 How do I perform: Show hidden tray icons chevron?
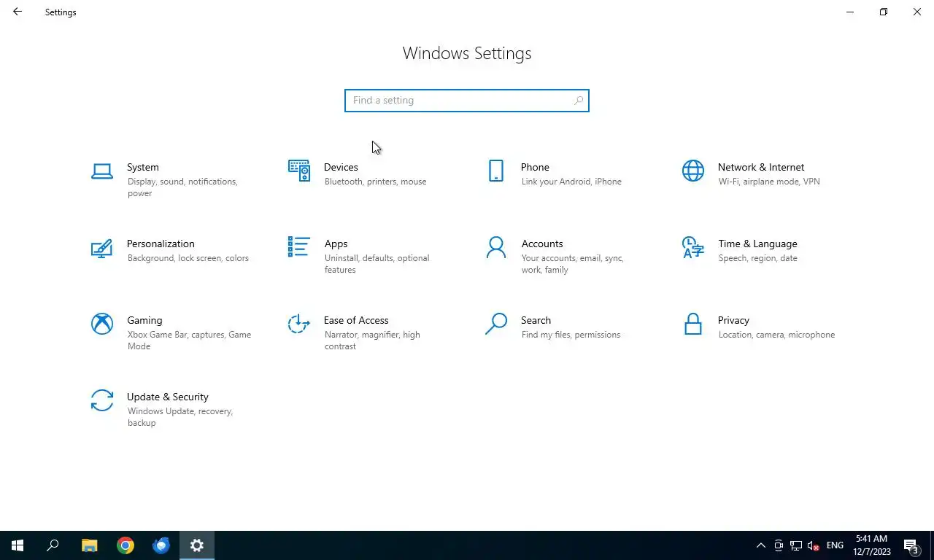tap(761, 545)
